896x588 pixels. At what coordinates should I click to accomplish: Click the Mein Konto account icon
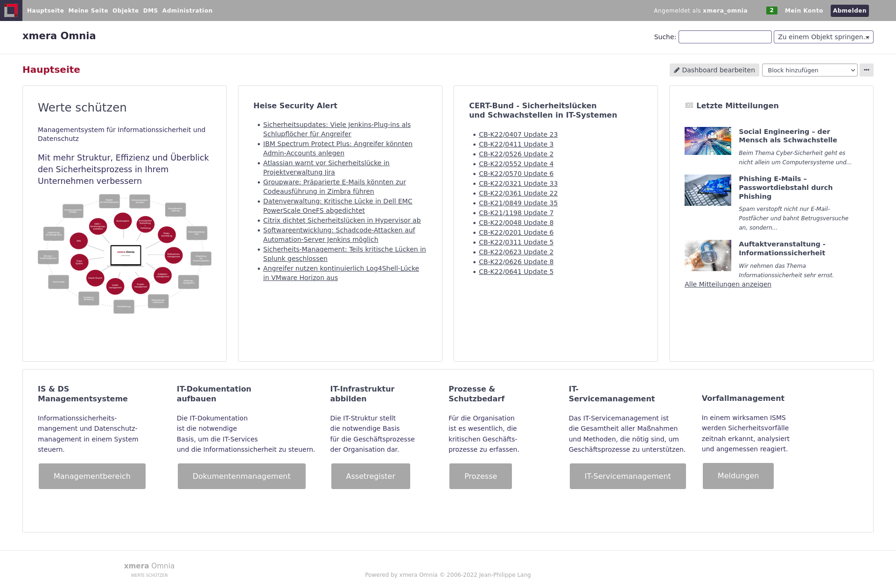[x=804, y=10]
